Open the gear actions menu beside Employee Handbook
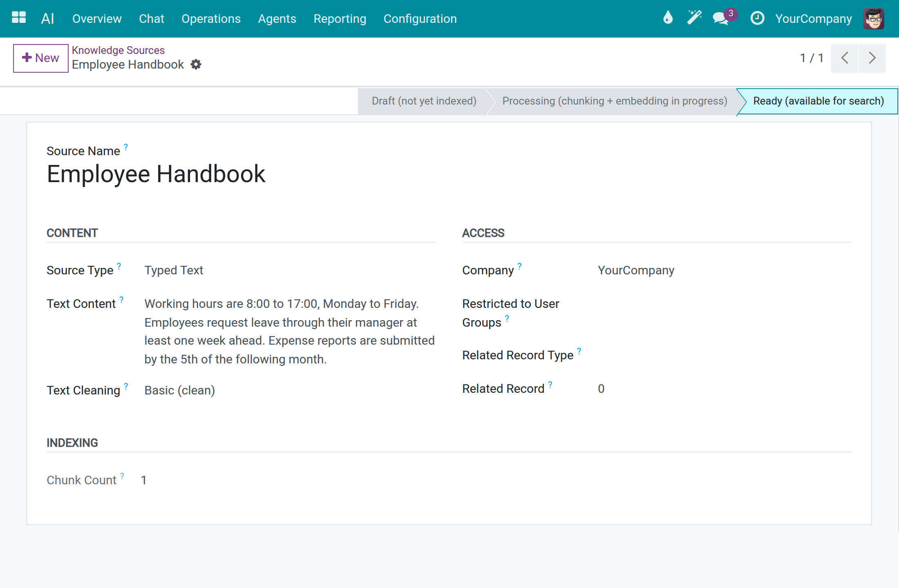Viewport: 899px width, 588px height. pos(196,65)
